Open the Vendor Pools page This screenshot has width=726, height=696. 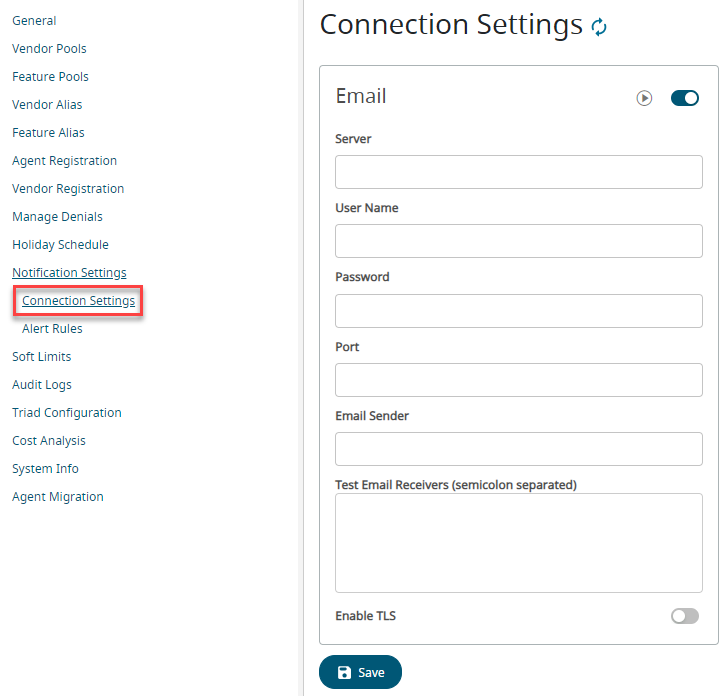coord(49,49)
